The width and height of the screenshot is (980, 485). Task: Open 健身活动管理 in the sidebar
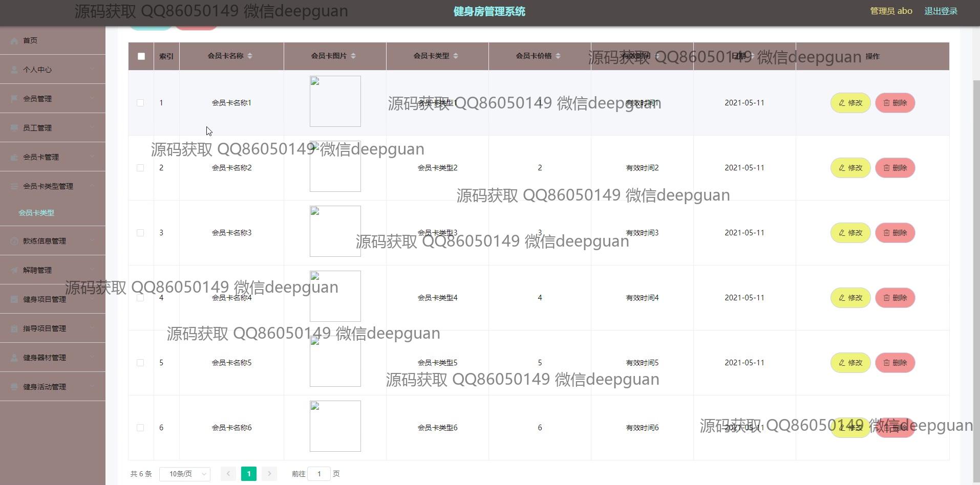click(x=45, y=387)
